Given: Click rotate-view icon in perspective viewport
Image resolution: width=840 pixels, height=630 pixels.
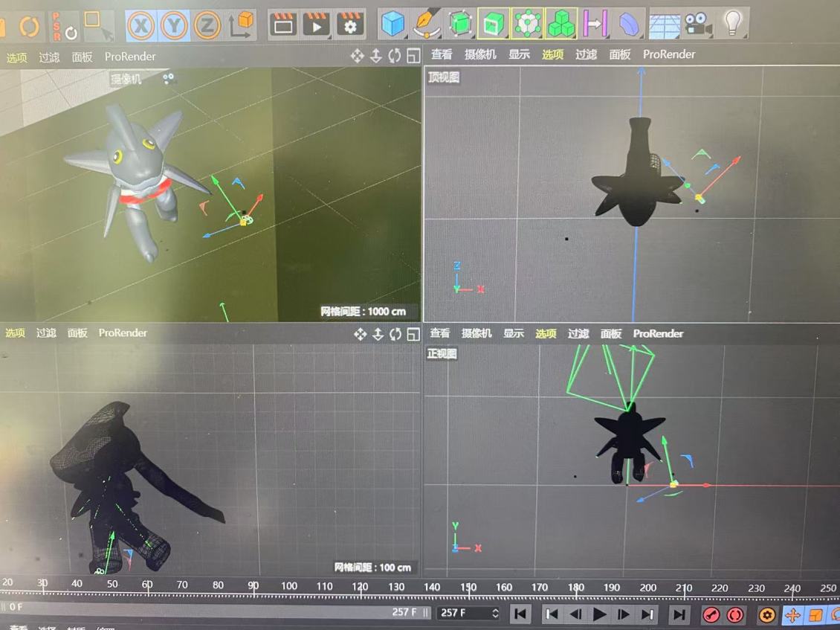Looking at the screenshot, I should [x=395, y=56].
